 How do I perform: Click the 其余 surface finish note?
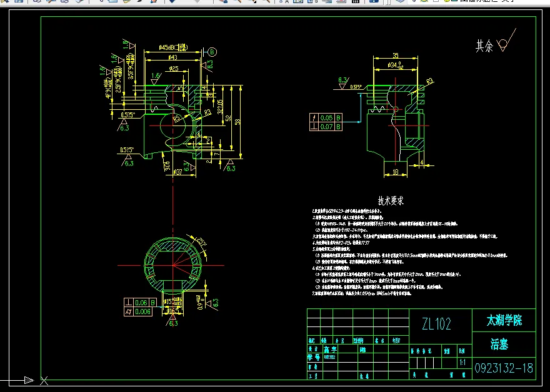(x=484, y=46)
